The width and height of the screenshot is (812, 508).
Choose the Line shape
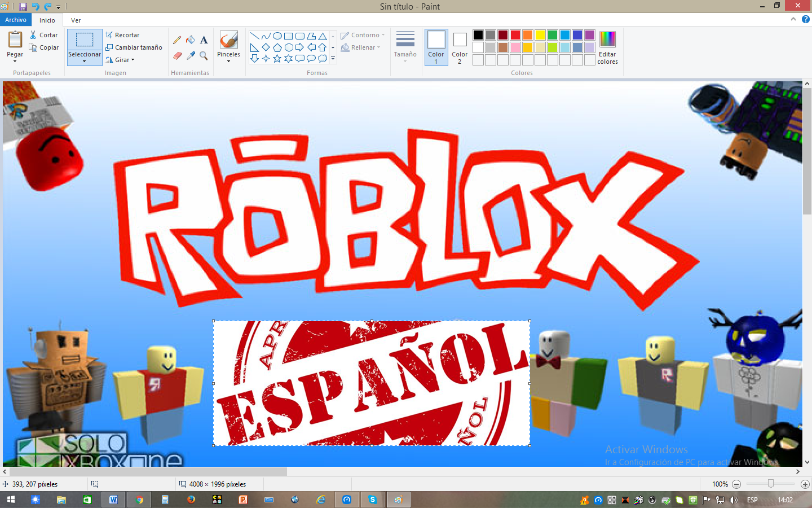254,36
